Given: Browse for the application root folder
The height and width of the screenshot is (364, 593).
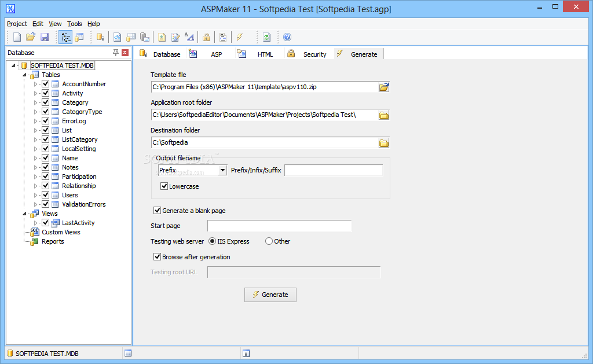Looking at the screenshot, I should click(384, 115).
